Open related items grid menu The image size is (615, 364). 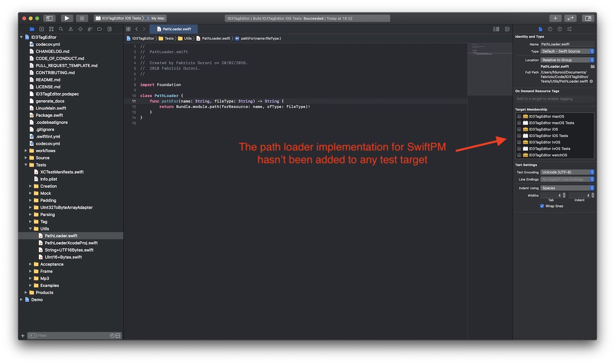128,29
